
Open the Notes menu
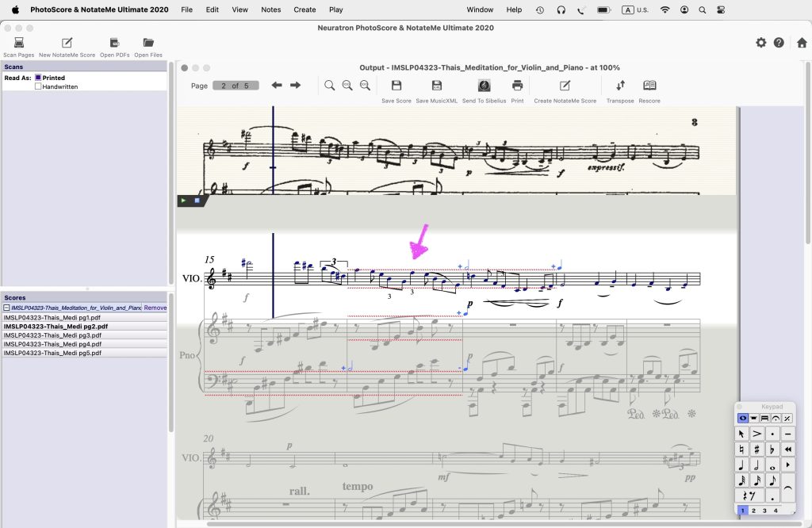pyautogui.click(x=270, y=10)
